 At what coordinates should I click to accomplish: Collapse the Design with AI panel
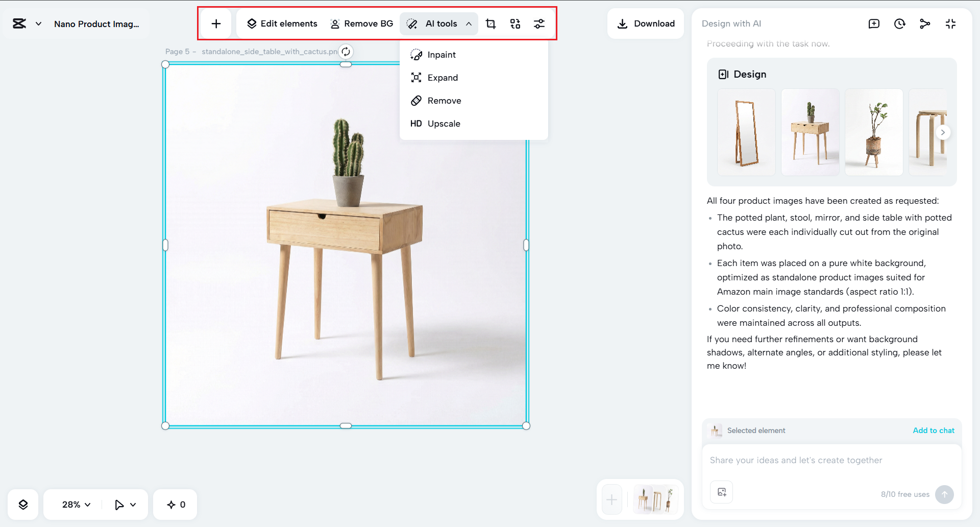950,23
